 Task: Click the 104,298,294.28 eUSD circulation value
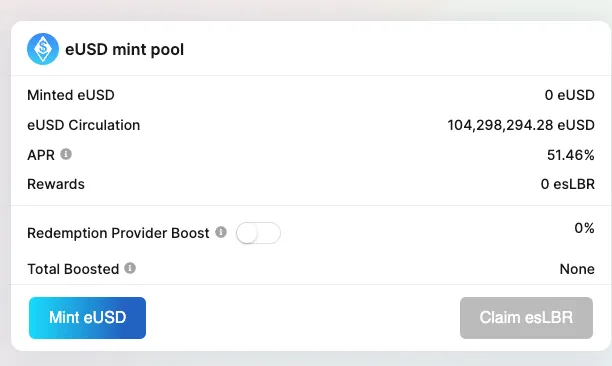[521, 125]
